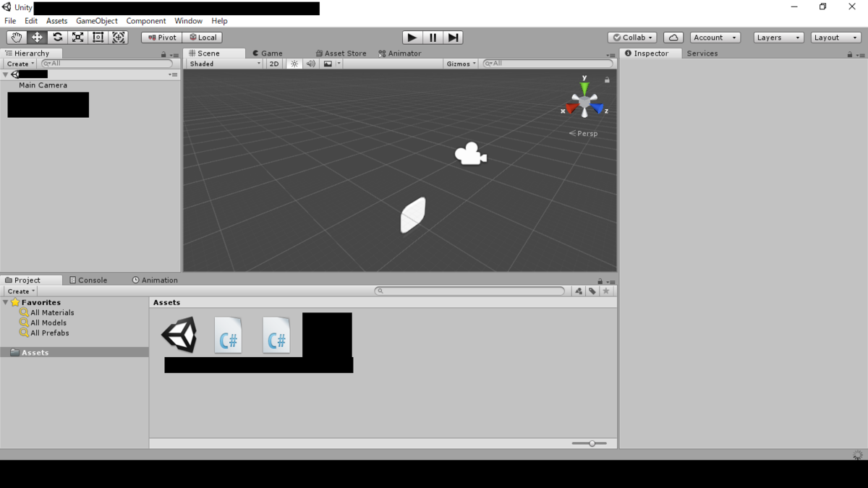Click the Project search field
Viewport: 868px width, 488px height.
[469, 291]
